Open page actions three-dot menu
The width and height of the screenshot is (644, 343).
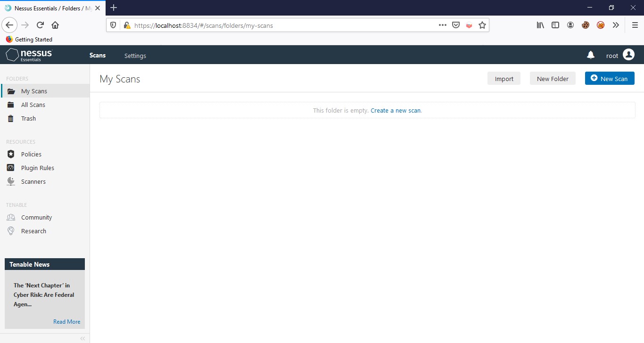pos(442,25)
